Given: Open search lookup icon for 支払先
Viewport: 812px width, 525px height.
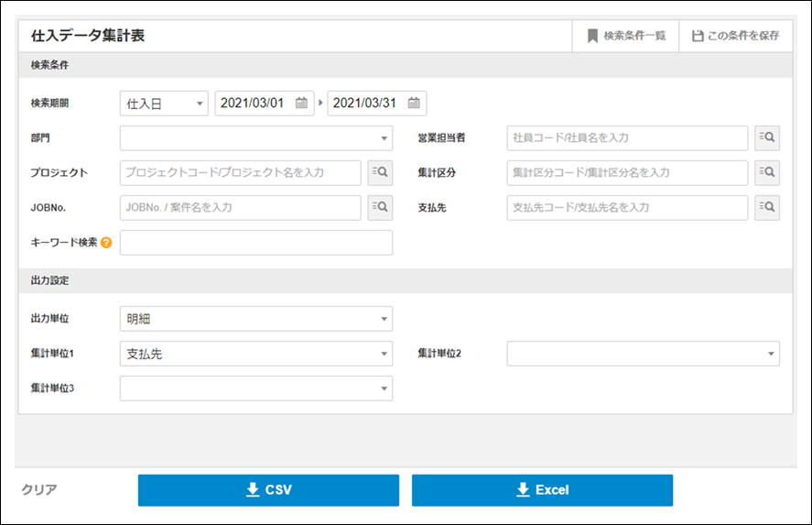Looking at the screenshot, I should [x=767, y=207].
